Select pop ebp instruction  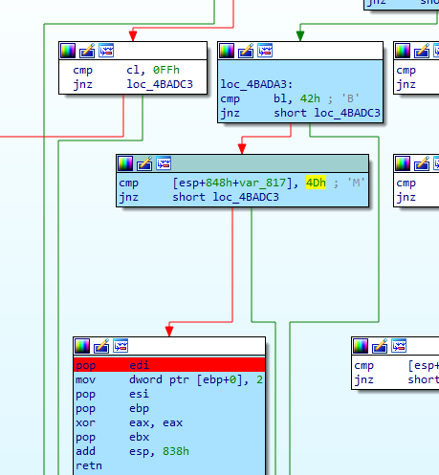(112, 408)
